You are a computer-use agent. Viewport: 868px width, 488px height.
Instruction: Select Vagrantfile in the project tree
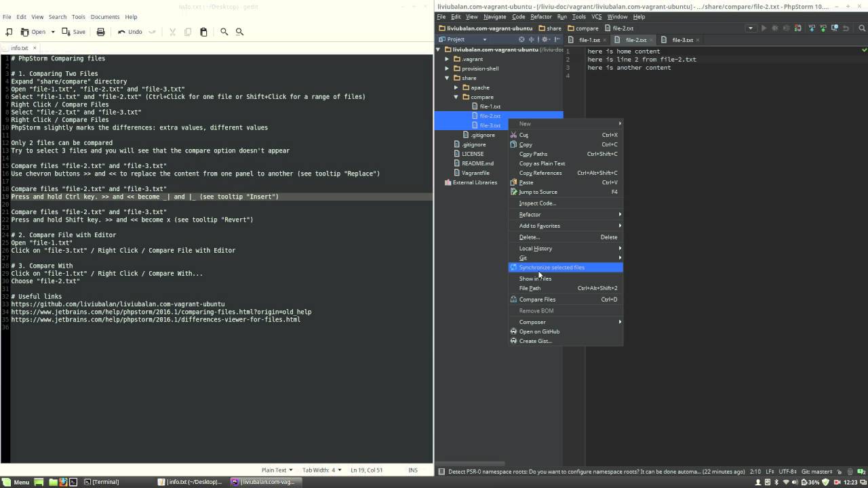pyautogui.click(x=475, y=173)
